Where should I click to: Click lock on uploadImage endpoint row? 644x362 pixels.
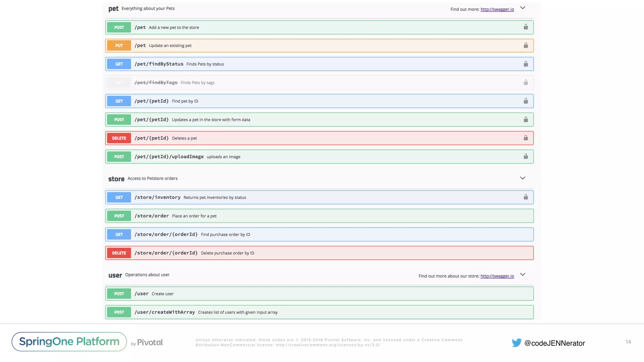(x=525, y=156)
